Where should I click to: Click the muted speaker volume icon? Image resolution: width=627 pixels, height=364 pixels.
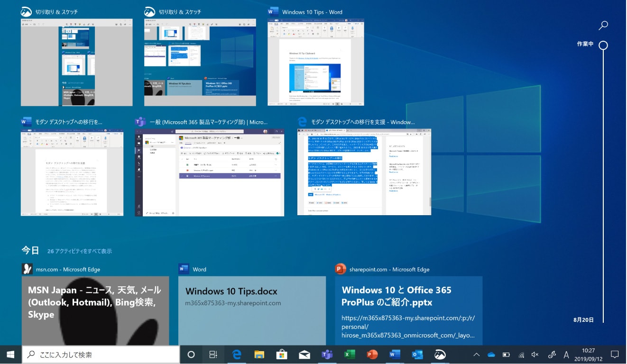[x=535, y=355]
